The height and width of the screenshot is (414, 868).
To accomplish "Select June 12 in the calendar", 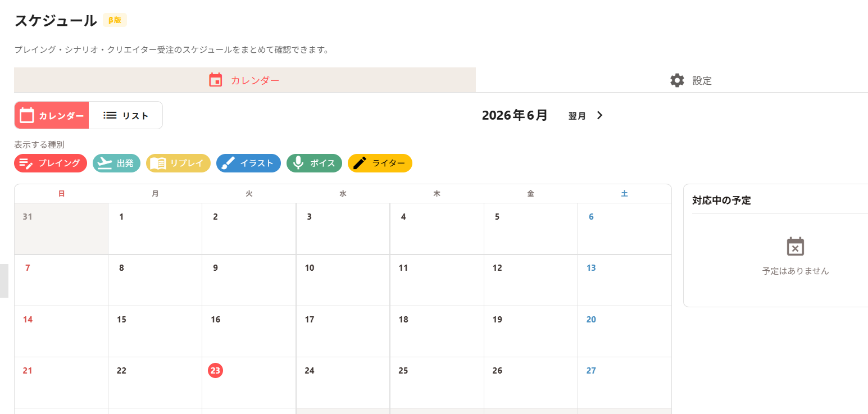I will (531, 280).
